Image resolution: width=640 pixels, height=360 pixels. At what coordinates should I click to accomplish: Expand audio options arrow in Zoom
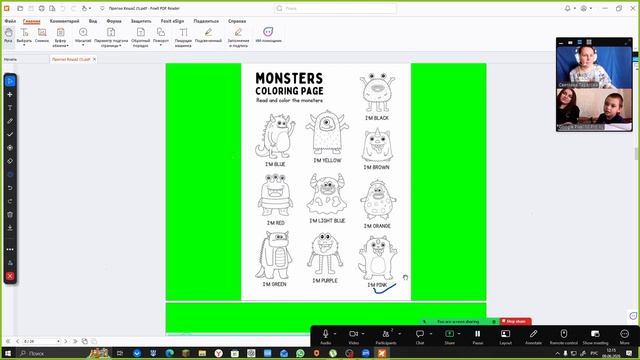(335, 334)
